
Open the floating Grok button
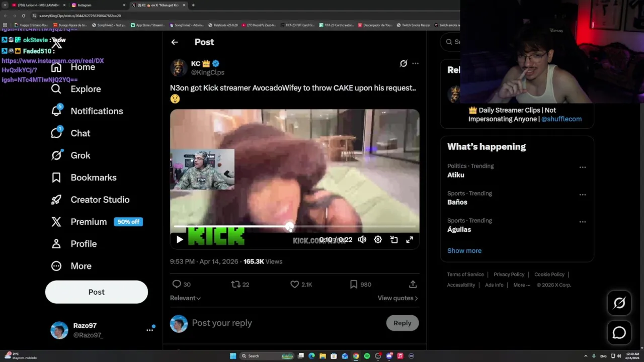[619, 303]
